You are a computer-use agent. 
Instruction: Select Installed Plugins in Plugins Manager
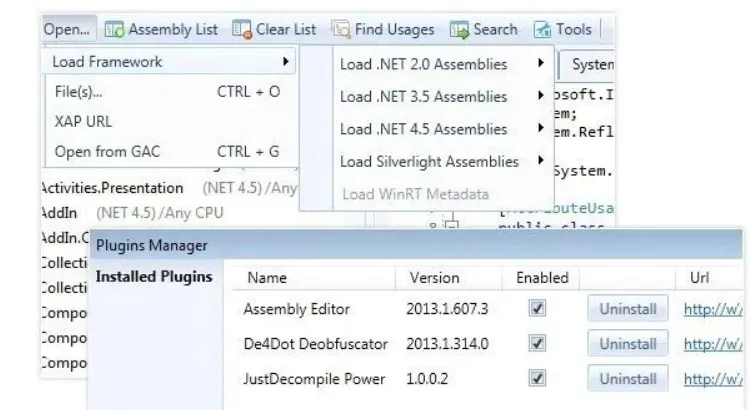pos(154,277)
